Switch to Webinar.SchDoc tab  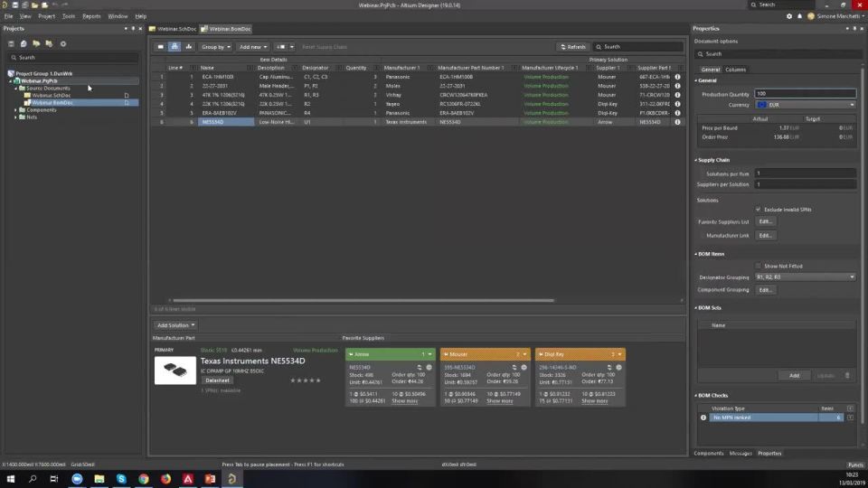pyautogui.click(x=174, y=29)
